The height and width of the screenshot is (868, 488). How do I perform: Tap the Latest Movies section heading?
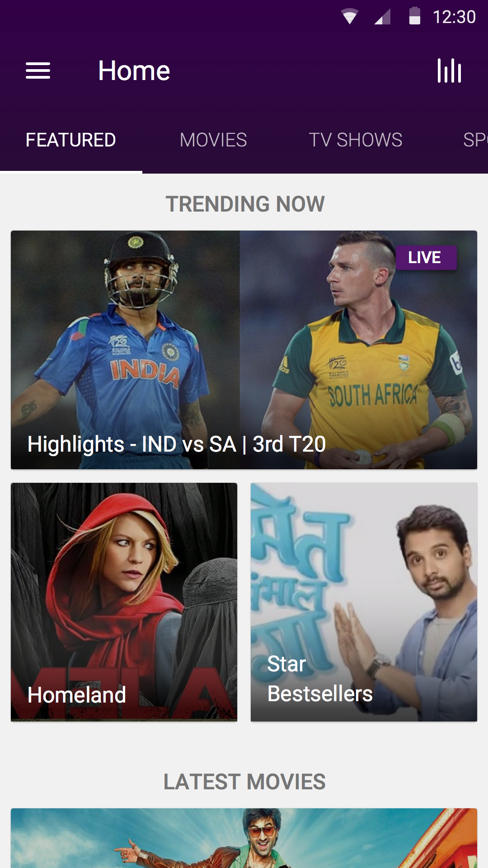click(x=244, y=782)
